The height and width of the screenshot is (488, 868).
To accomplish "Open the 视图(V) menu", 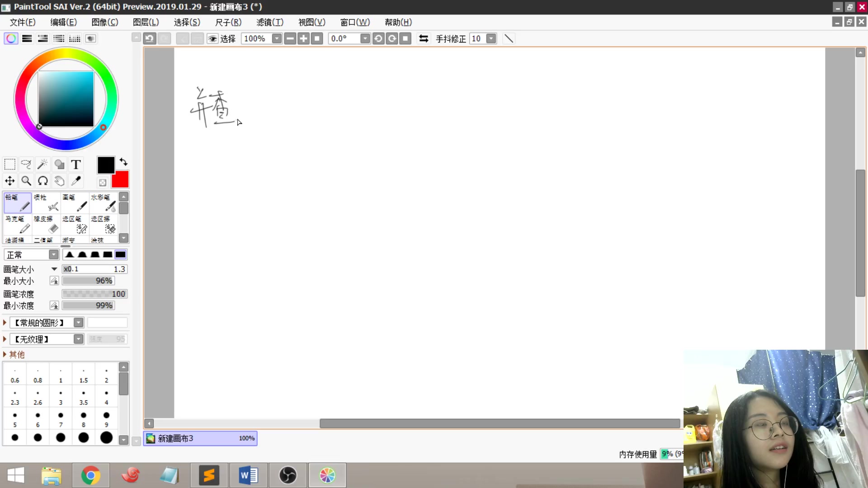I will pos(311,22).
